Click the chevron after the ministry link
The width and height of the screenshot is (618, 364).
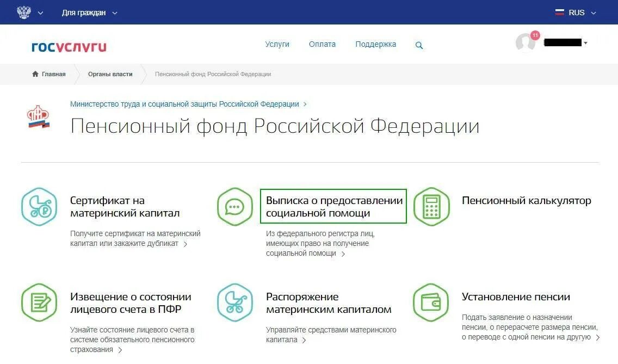(305, 104)
